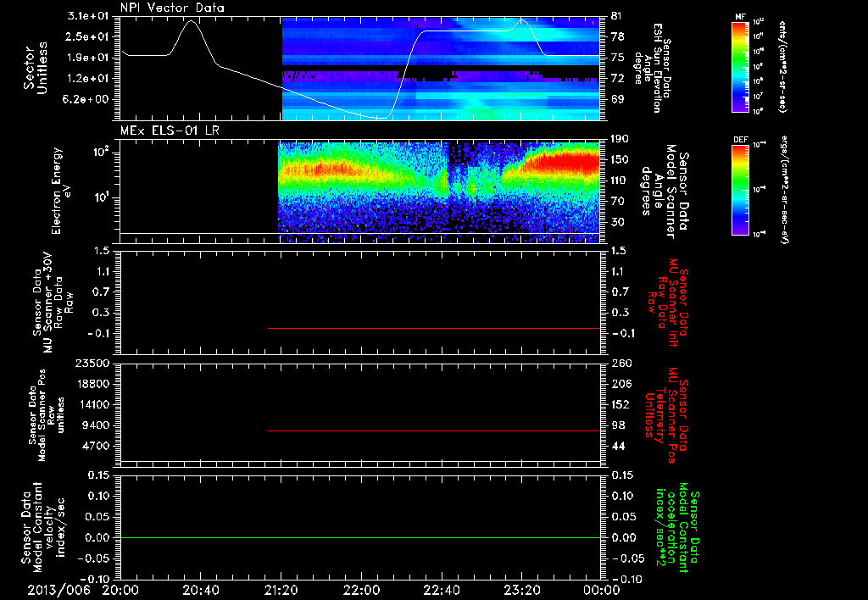Click the 3.1e+01 sector axis value
Screen dimensions: 868x600
coord(88,16)
